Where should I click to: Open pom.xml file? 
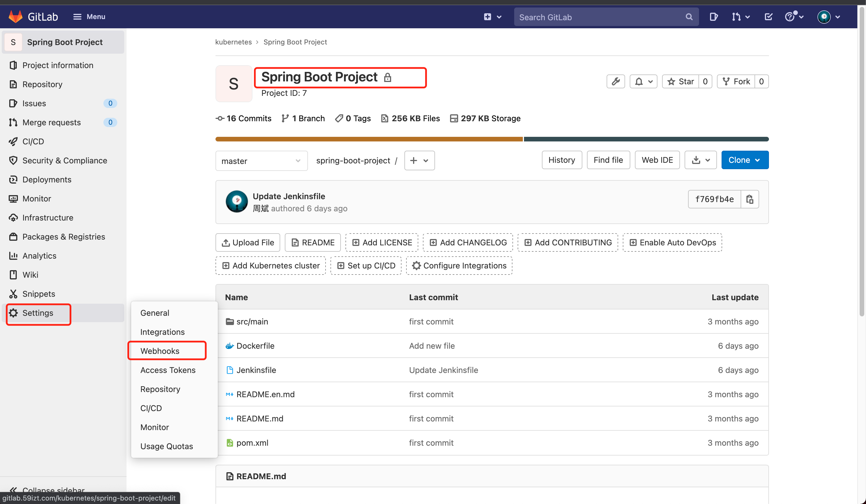pos(252,443)
